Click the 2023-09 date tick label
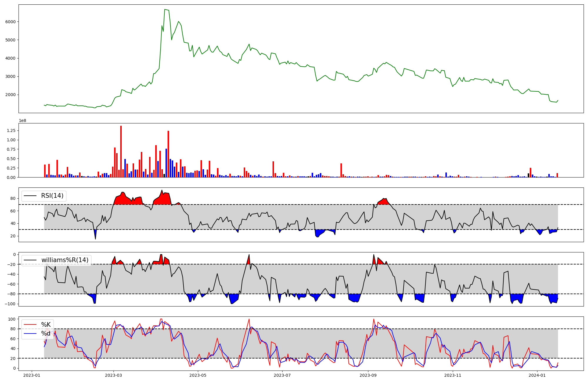 pyautogui.click(x=368, y=375)
